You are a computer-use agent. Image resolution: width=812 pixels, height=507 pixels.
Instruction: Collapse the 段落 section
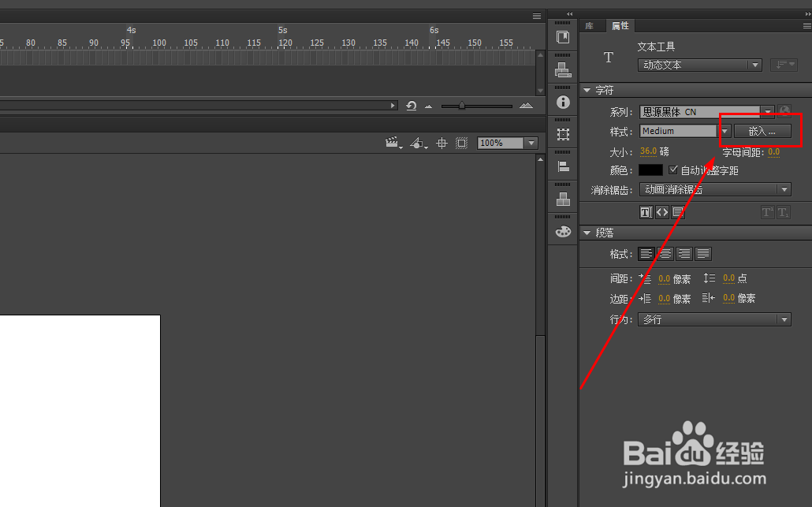(x=587, y=233)
